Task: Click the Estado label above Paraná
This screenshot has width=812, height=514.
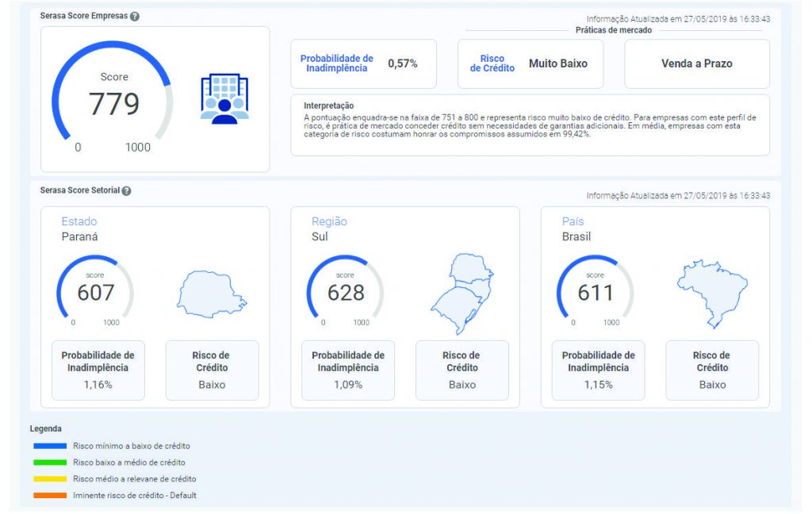Action: tap(79, 221)
